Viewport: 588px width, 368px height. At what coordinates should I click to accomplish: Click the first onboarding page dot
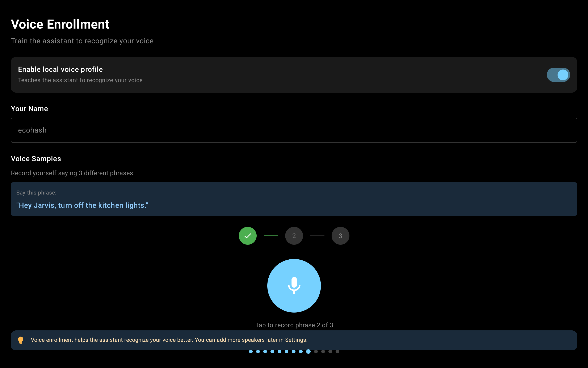(x=251, y=351)
